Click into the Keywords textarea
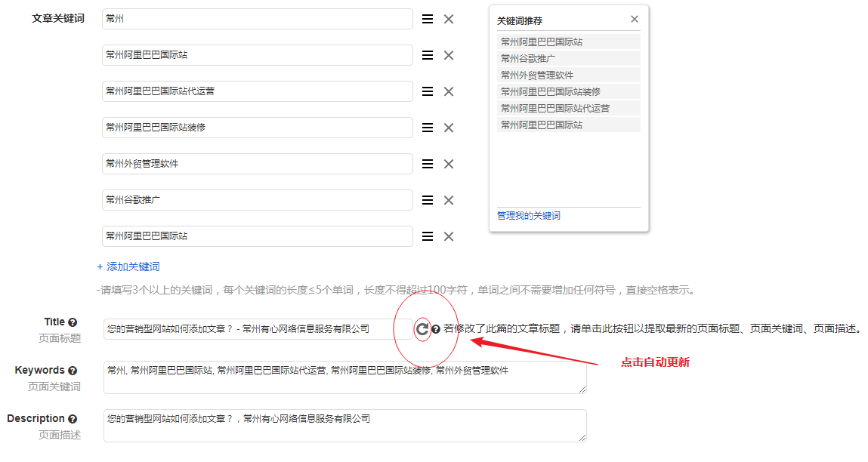This screenshot has height=462, width=868. pyautogui.click(x=344, y=377)
